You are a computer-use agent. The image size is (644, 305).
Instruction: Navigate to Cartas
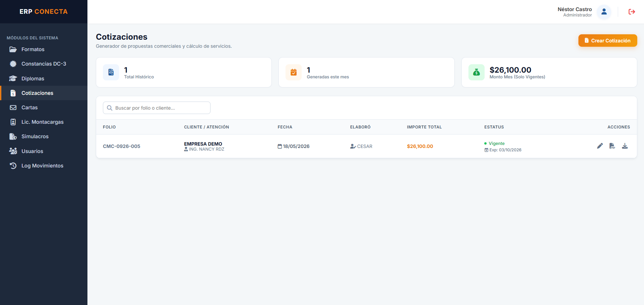[44, 108]
